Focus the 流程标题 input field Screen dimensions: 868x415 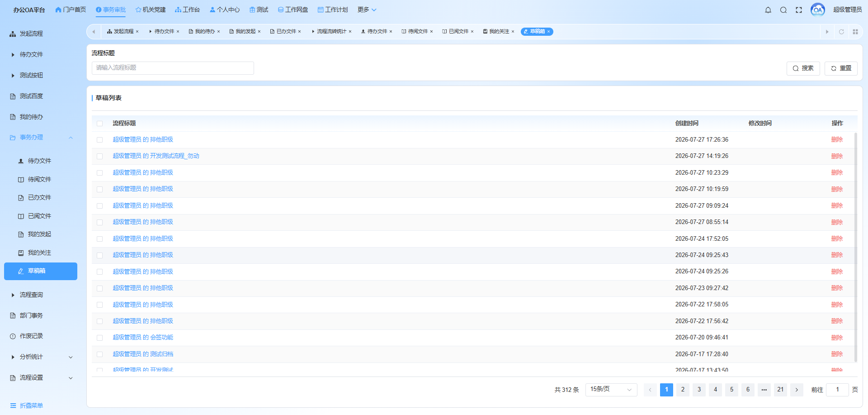tap(173, 68)
